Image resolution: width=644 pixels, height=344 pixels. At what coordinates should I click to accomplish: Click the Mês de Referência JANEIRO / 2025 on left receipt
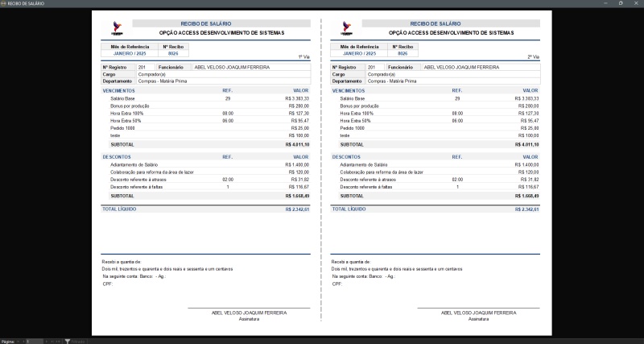pyautogui.click(x=134, y=54)
